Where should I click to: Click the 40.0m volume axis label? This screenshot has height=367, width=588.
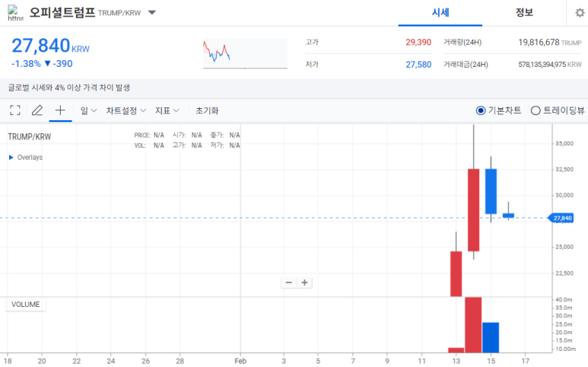(x=564, y=299)
